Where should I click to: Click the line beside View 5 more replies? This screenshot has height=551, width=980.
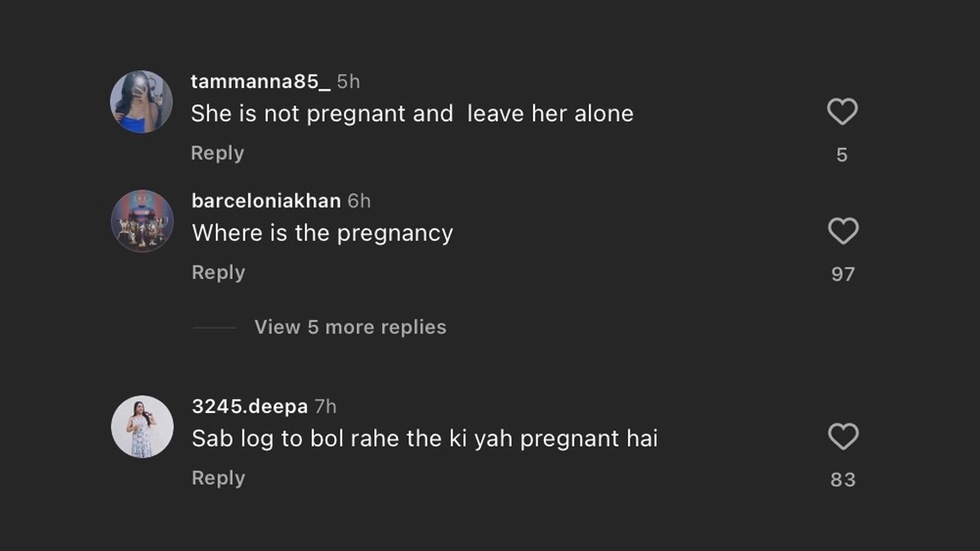click(215, 327)
